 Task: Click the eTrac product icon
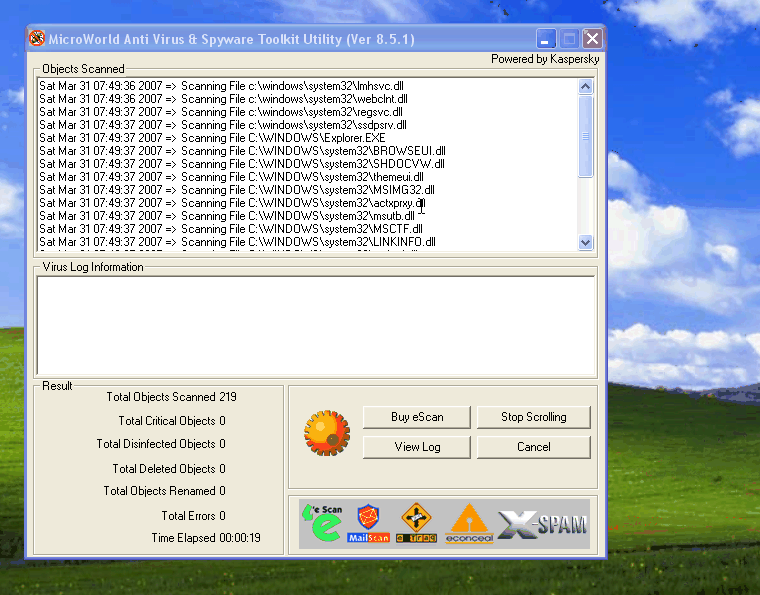416,523
